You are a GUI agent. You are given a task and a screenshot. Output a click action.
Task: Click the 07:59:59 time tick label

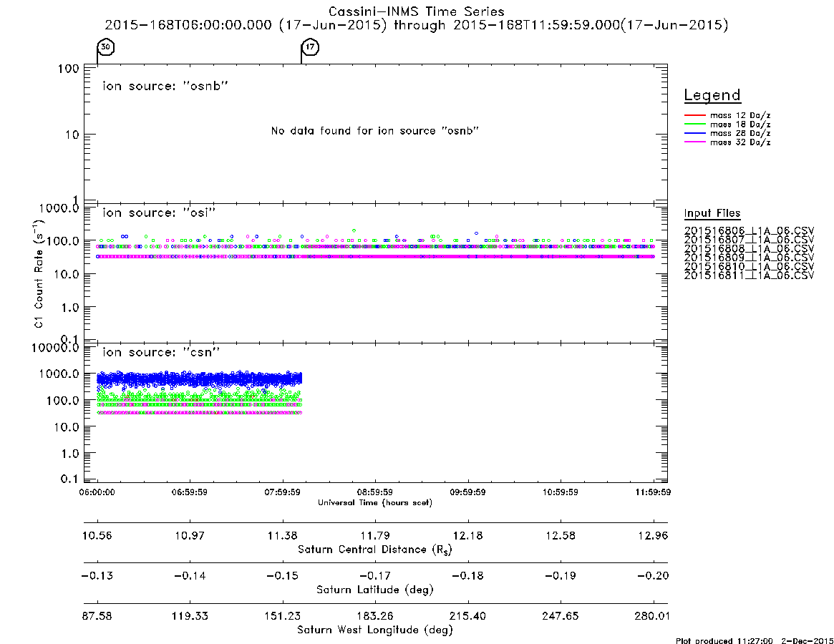(x=283, y=492)
